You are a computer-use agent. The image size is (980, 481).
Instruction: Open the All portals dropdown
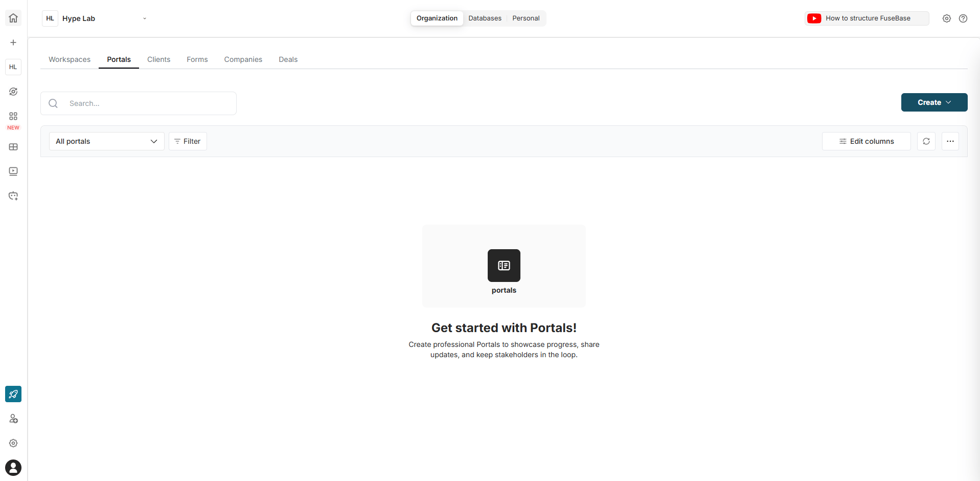tap(106, 141)
